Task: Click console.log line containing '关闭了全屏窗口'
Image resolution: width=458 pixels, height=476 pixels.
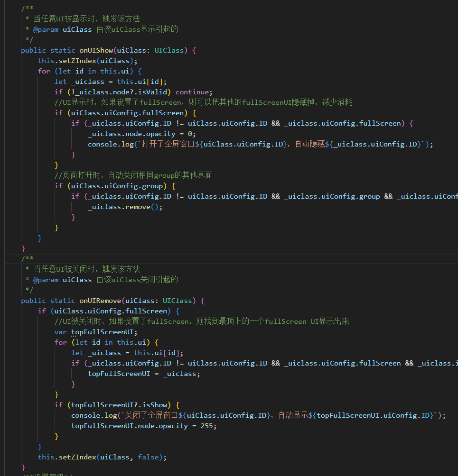Action: click(x=258, y=415)
